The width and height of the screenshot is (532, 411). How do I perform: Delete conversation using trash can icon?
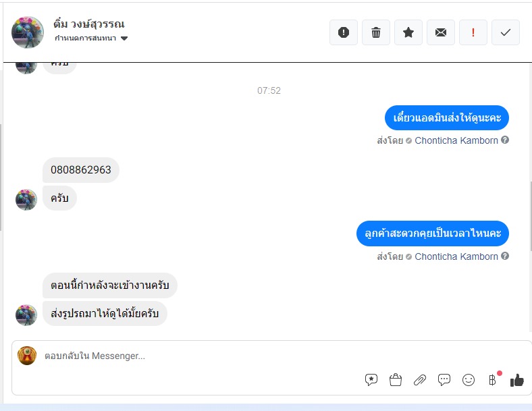376,32
